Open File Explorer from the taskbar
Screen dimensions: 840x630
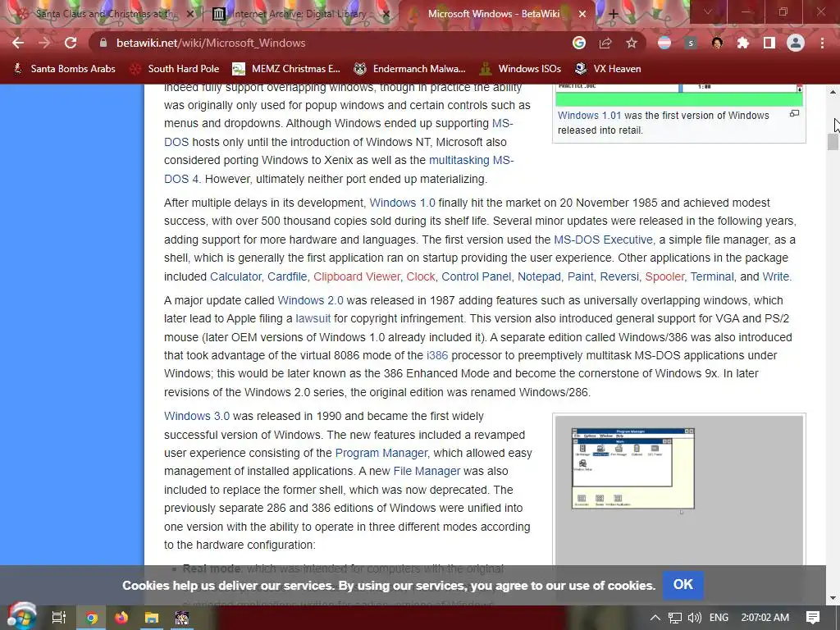[x=152, y=618]
